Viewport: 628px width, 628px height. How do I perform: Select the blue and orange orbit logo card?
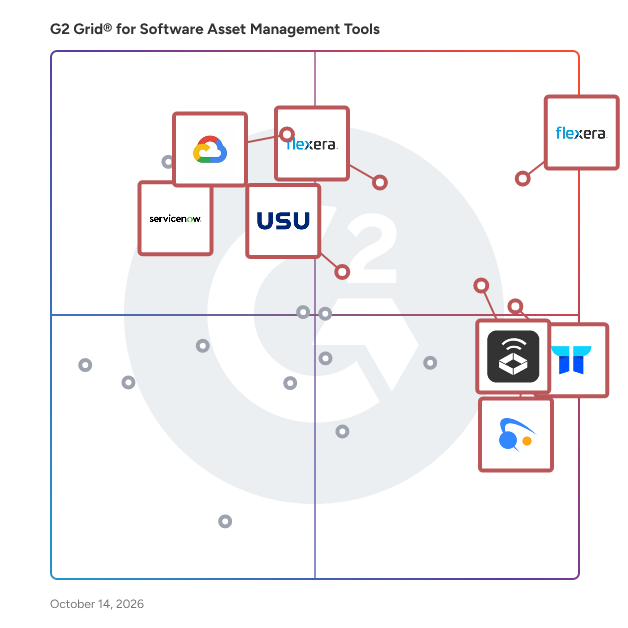coord(516,435)
